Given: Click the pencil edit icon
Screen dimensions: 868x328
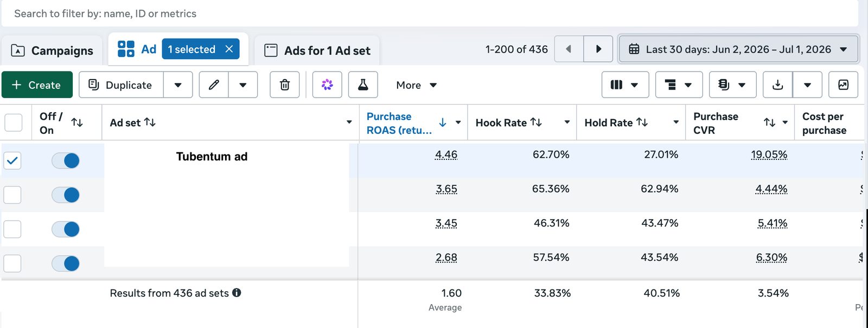Looking at the screenshot, I should (214, 85).
